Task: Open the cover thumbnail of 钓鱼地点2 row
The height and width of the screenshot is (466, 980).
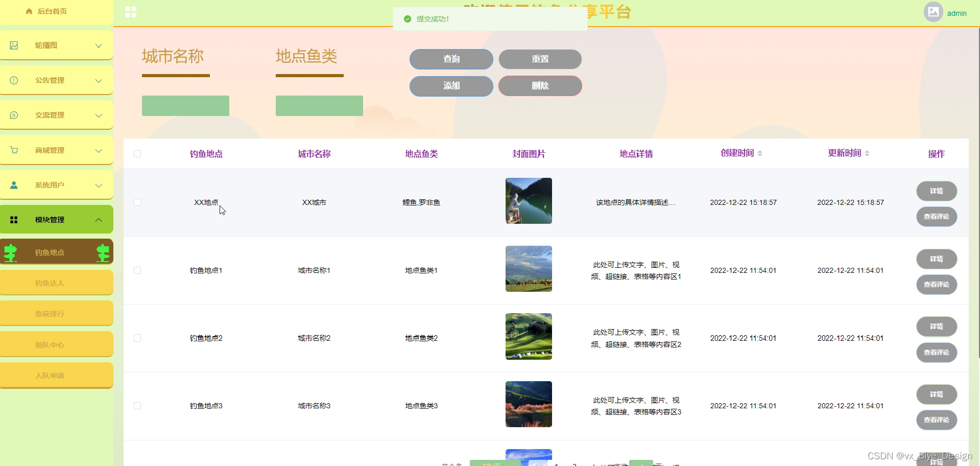Action: [x=529, y=336]
